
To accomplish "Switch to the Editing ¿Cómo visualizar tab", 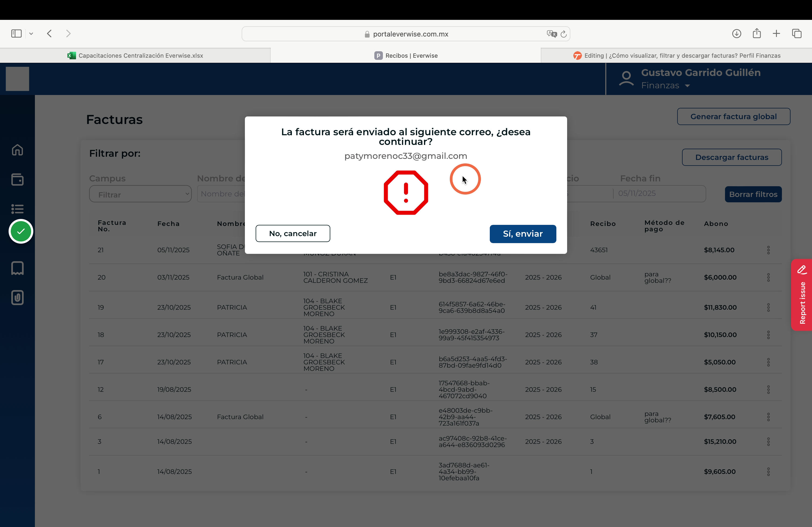I will 677,56.
